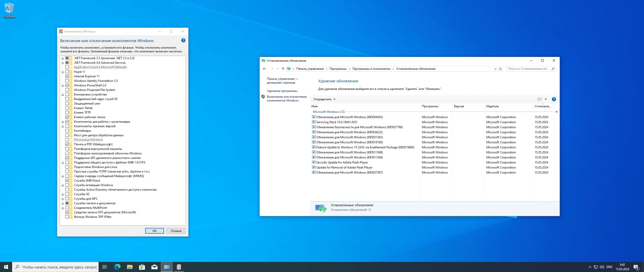Go forward in the Installed Updates window
The image size is (644, 272).
pyautogui.click(x=272, y=69)
